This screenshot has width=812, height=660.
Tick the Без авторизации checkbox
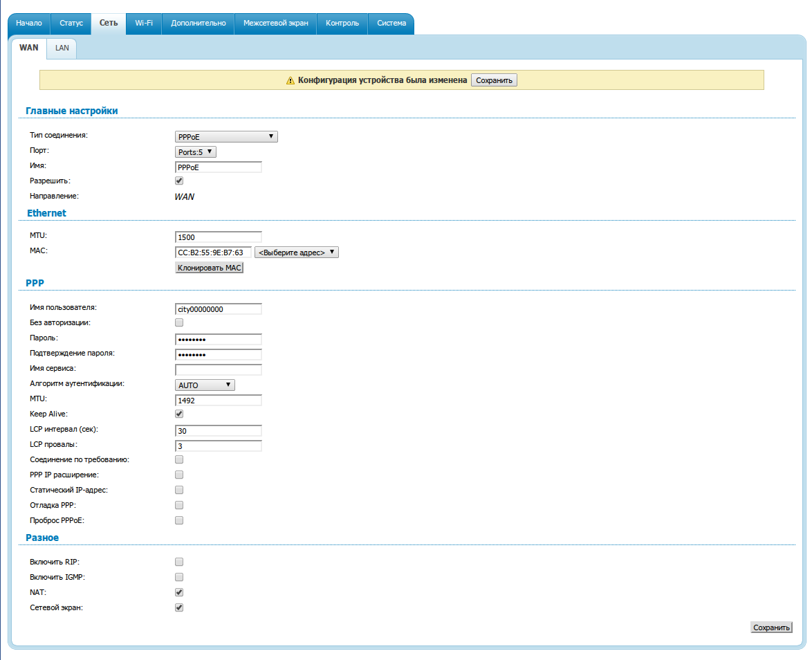tap(179, 322)
